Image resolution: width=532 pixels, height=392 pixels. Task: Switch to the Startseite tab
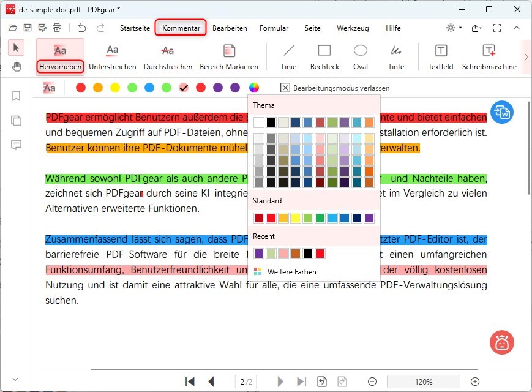click(135, 28)
